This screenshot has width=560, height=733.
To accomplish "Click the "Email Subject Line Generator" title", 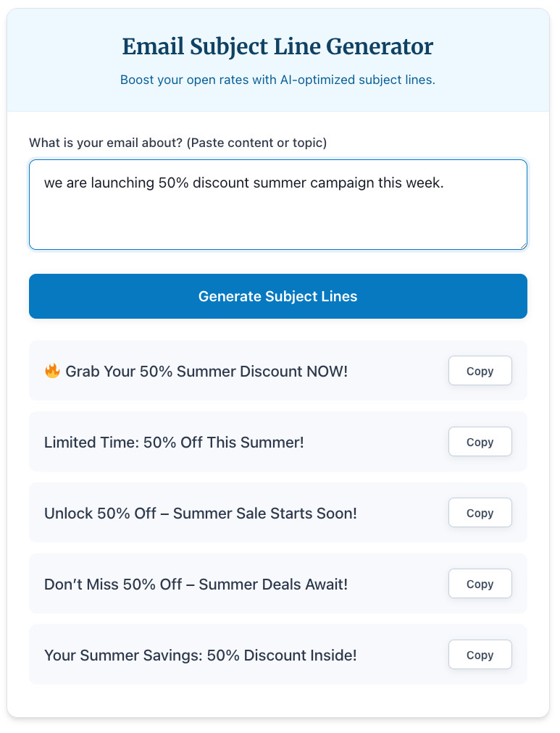I will tap(277, 46).
